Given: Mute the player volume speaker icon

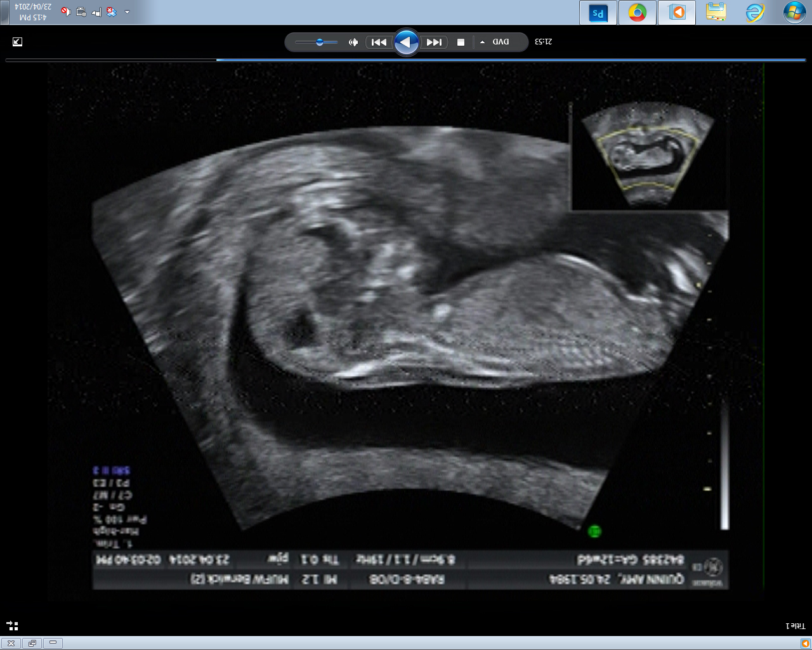Looking at the screenshot, I should coord(353,43).
